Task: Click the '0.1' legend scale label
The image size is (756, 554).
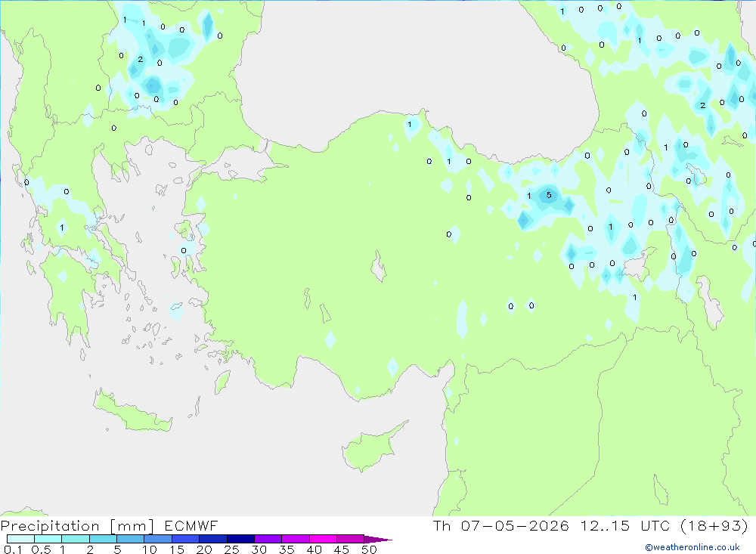Action: [13, 549]
